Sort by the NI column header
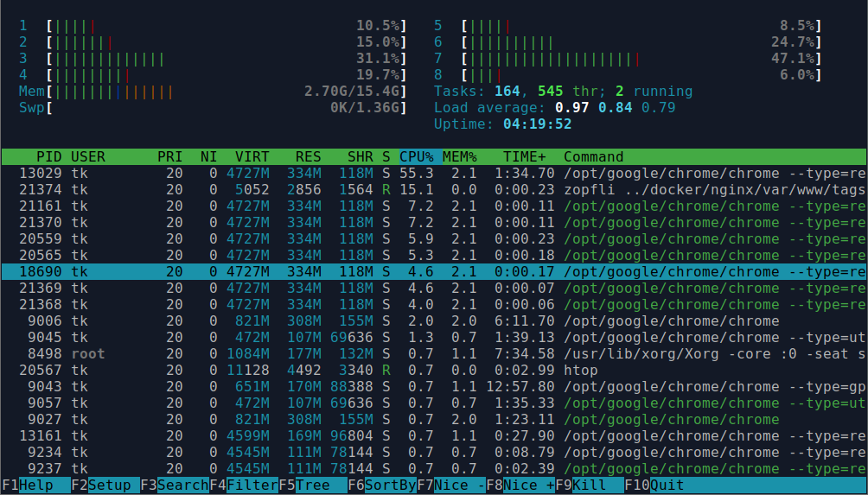The image size is (868, 495). [208, 157]
